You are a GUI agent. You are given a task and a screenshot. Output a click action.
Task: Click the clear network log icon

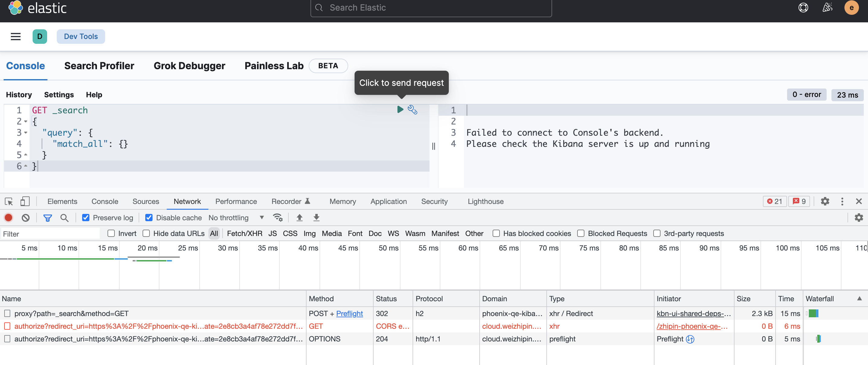click(x=25, y=217)
